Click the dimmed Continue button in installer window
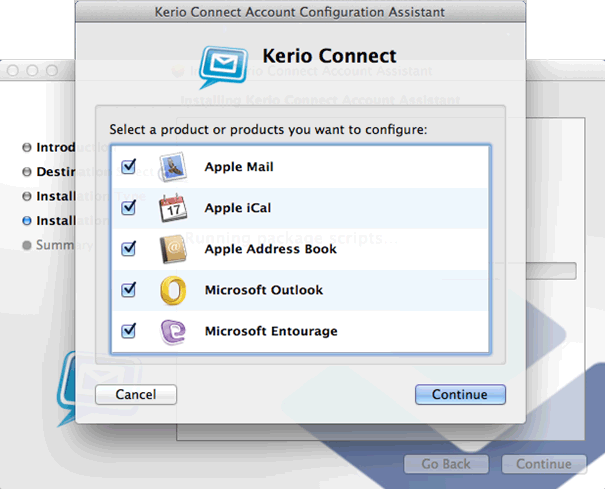Image resolution: width=605 pixels, height=489 pixels. 544,464
